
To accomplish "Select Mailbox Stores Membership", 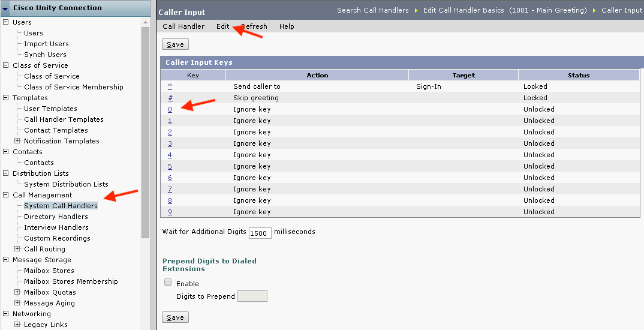I will click(x=71, y=281).
